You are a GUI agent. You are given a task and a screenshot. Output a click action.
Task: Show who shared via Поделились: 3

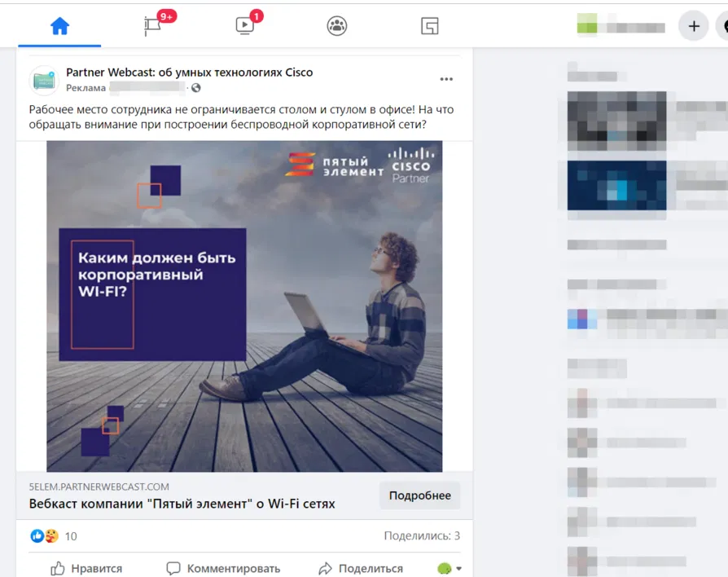click(x=422, y=535)
